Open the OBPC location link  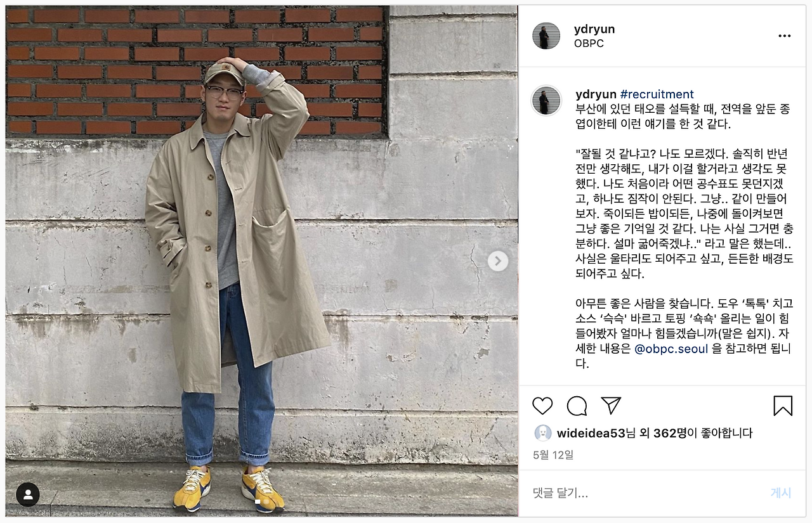click(x=589, y=44)
